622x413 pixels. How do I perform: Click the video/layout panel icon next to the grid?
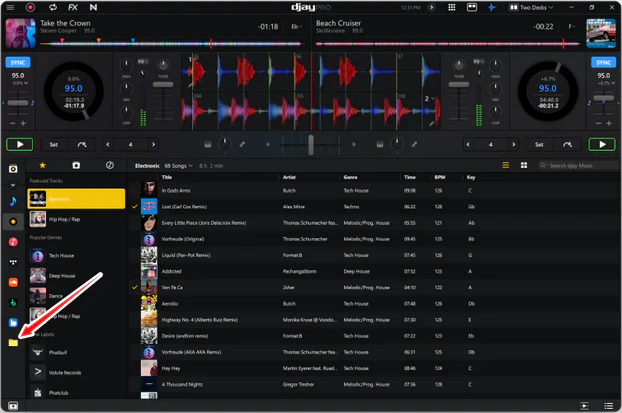pos(472,8)
